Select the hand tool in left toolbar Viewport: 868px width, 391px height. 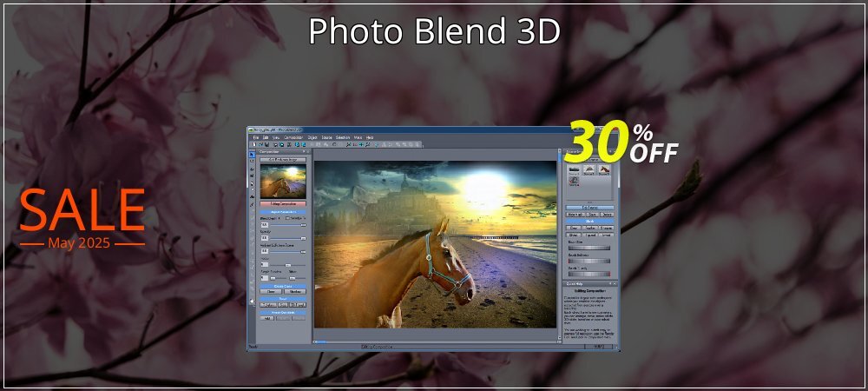coord(252,301)
